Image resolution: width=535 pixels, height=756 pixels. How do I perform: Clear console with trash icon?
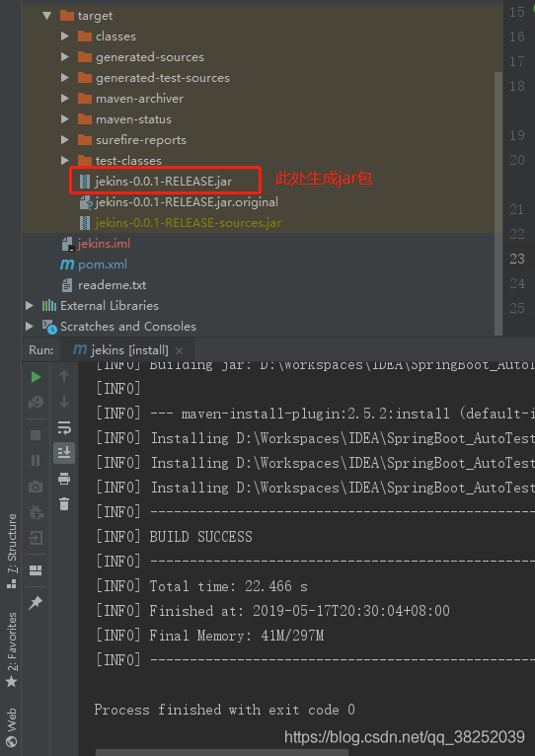coord(64,504)
